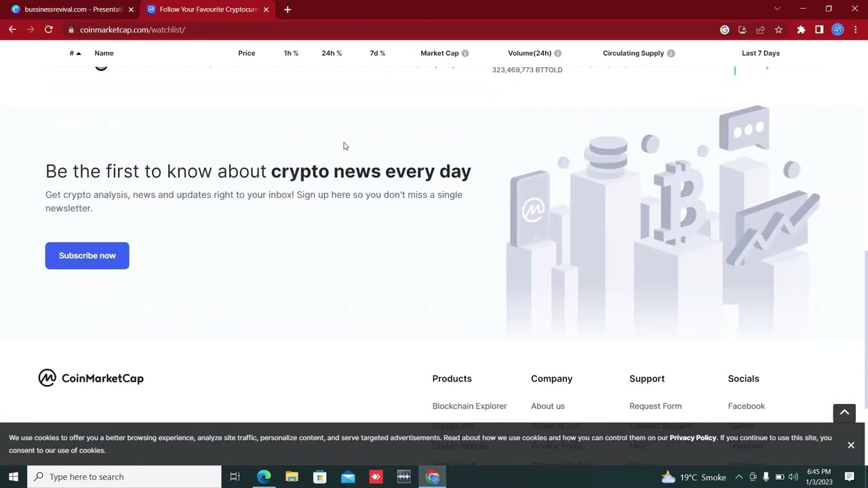Open the Windows Start menu
Image resolution: width=868 pixels, height=488 pixels.
click(14, 476)
